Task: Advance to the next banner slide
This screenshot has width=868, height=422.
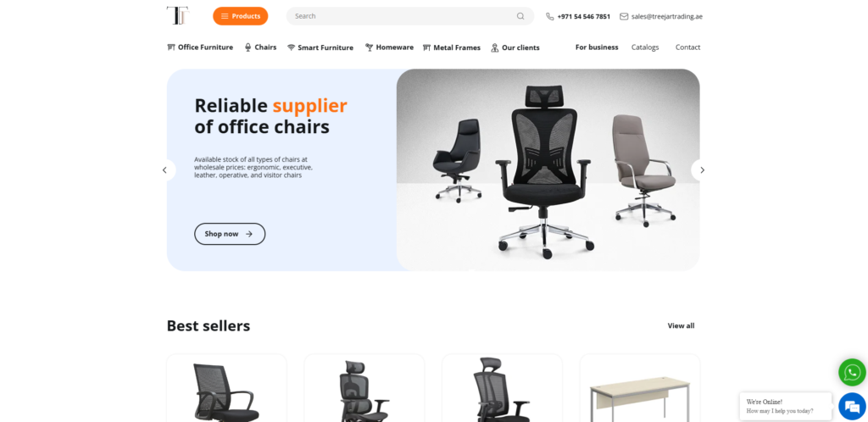Action: point(701,169)
